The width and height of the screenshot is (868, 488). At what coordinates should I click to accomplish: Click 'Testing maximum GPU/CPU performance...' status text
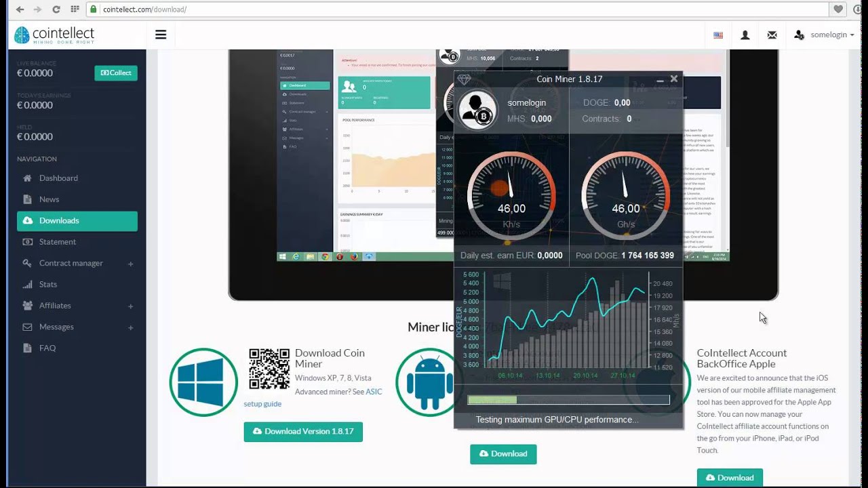click(557, 420)
